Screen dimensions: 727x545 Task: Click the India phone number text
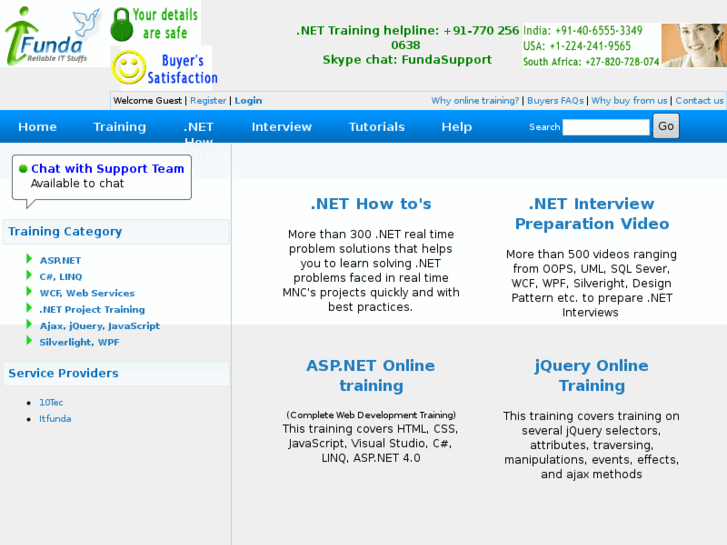click(x=583, y=31)
